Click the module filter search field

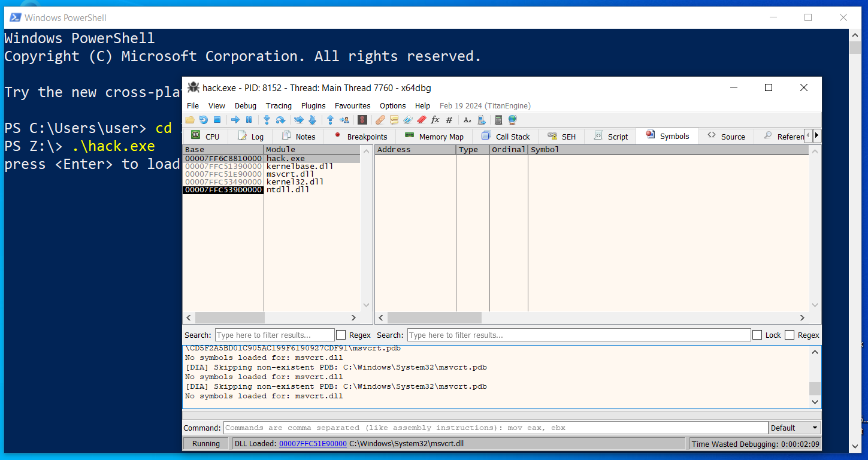click(x=274, y=335)
